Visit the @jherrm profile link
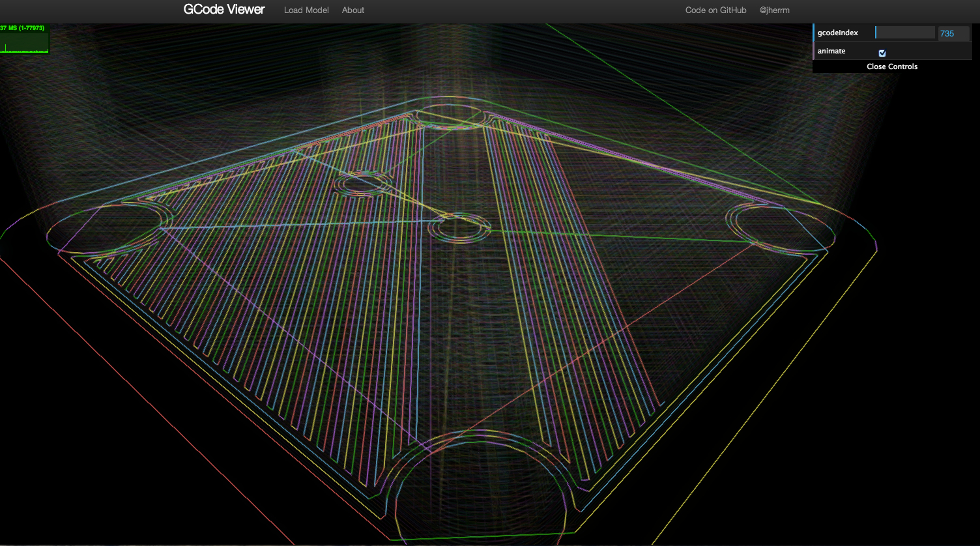 774,10
